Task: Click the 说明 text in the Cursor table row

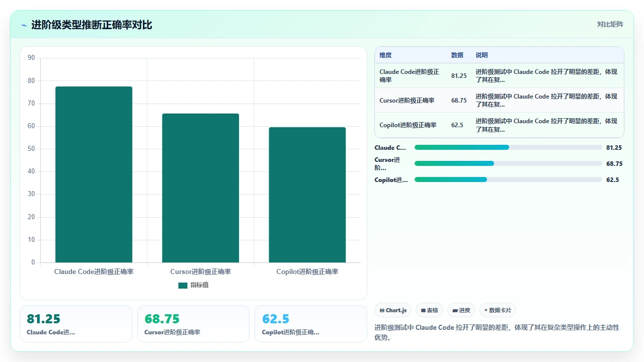Action: pos(547,101)
